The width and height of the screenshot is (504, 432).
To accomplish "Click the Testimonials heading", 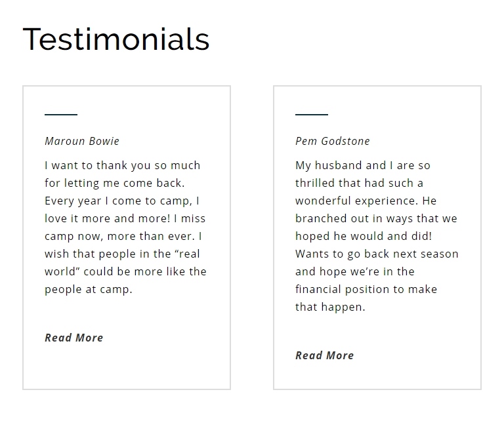I will tap(116, 39).
